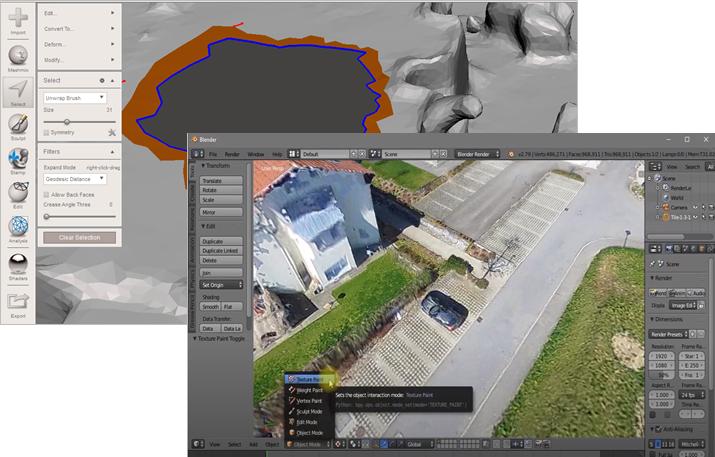This screenshot has height=457, width=715.
Task: Select the Flat shading option
Action: point(233,307)
